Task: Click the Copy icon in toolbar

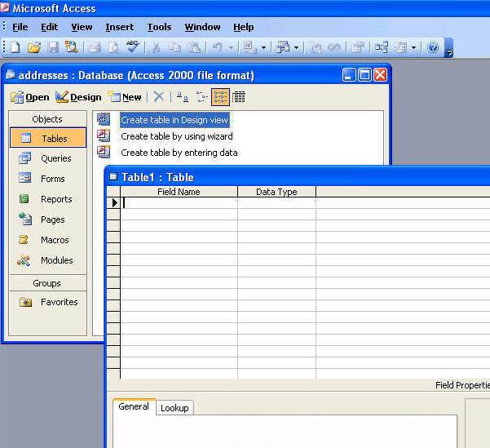Action: click(x=175, y=47)
